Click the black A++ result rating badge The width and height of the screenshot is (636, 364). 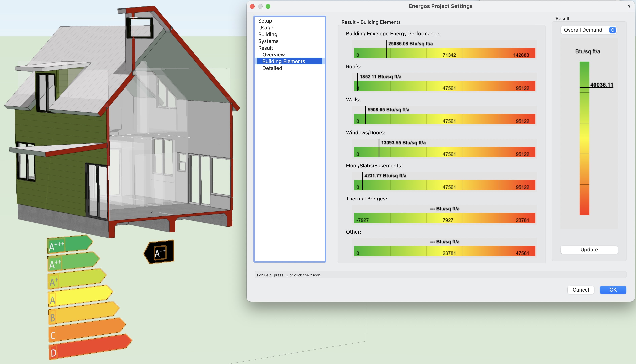(159, 252)
